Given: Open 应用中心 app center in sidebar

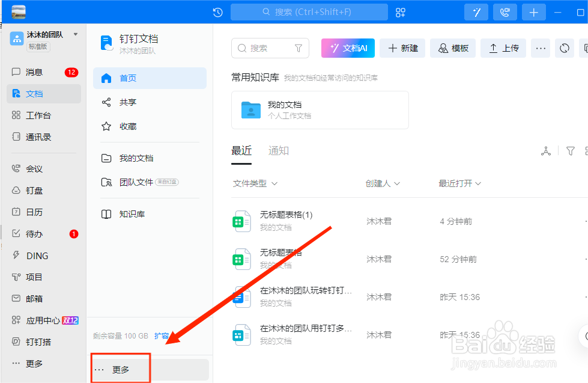Looking at the screenshot, I should coord(44,320).
